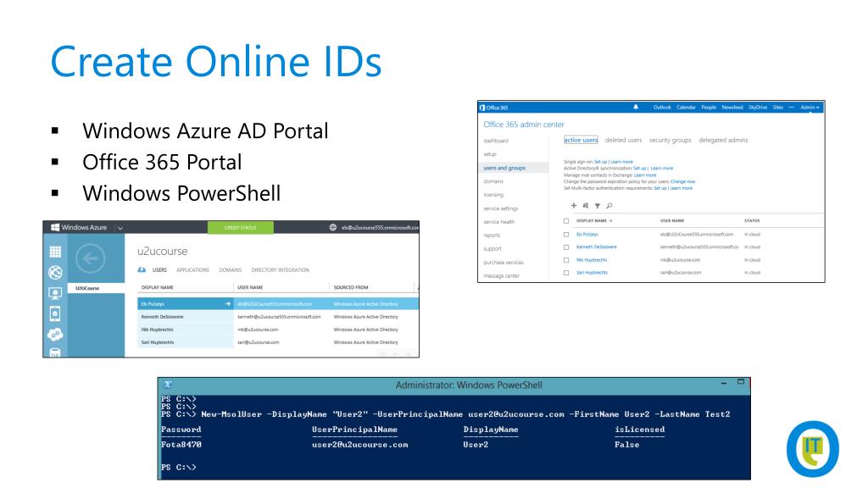868x488 pixels.
Task: Click the round back arrow in Azure portal
Action: click(90, 258)
